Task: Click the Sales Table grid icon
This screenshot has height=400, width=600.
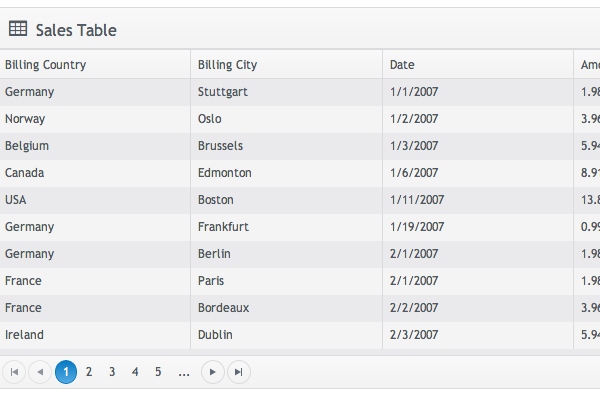Action: 17,30
